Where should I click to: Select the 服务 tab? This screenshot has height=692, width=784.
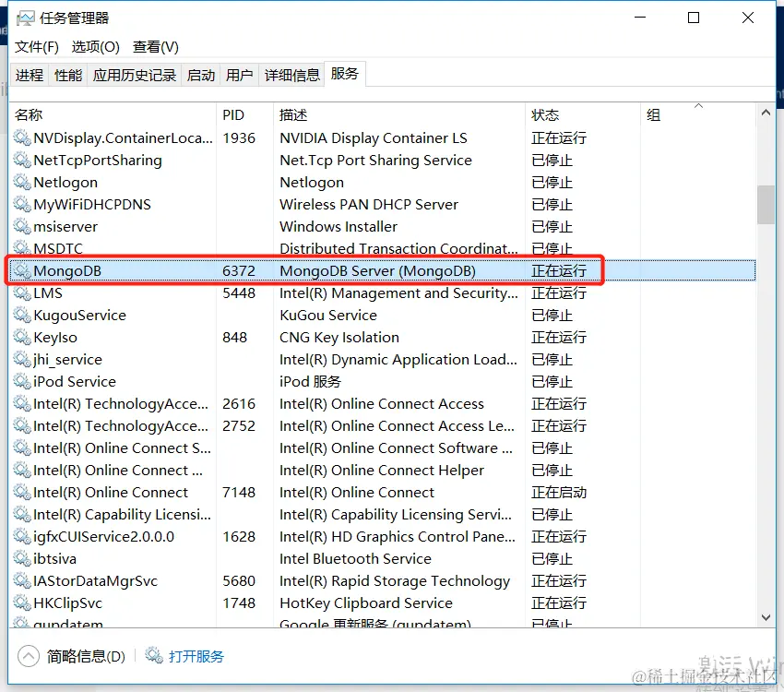pyautogui.click(x=345, y=74)
